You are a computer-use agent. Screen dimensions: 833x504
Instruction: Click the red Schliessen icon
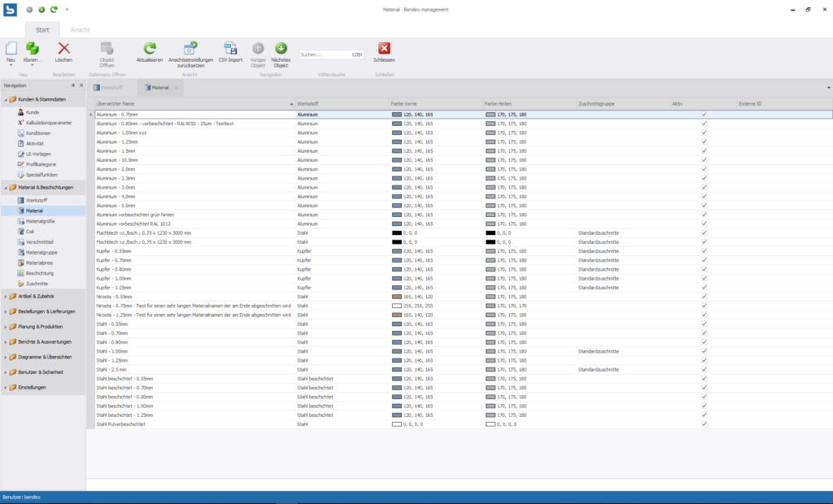coord(384,50)
